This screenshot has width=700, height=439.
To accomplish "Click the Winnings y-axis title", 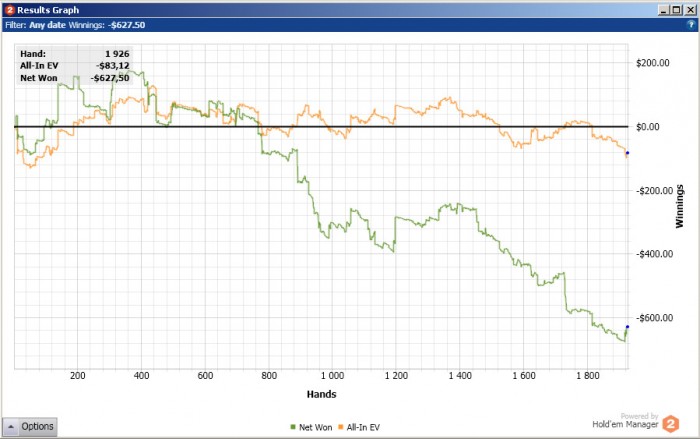I will 679,206.
